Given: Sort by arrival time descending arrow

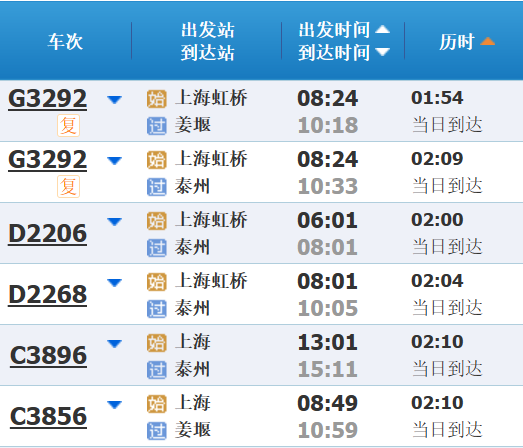Looking at the screenshot, I should tap(382, 52).
